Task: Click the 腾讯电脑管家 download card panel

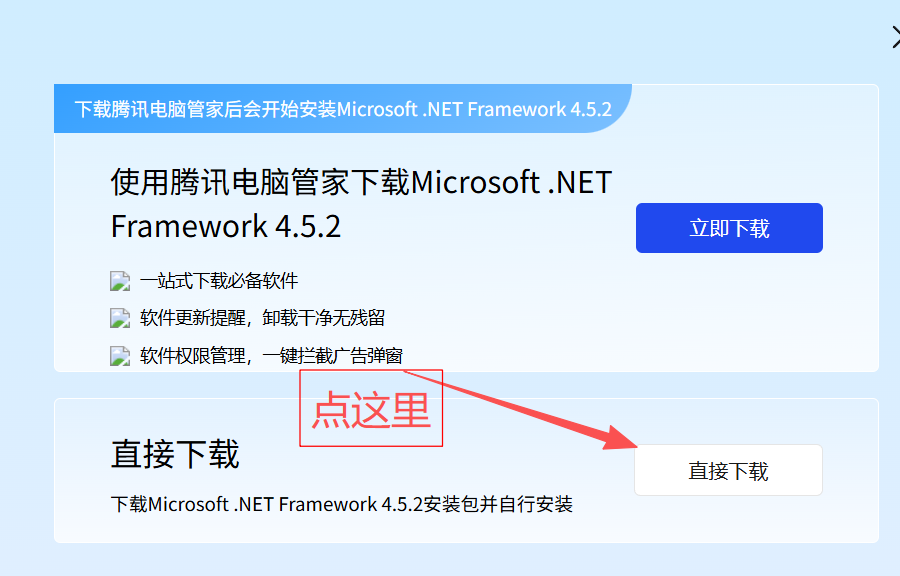Action: click(466, 228)
